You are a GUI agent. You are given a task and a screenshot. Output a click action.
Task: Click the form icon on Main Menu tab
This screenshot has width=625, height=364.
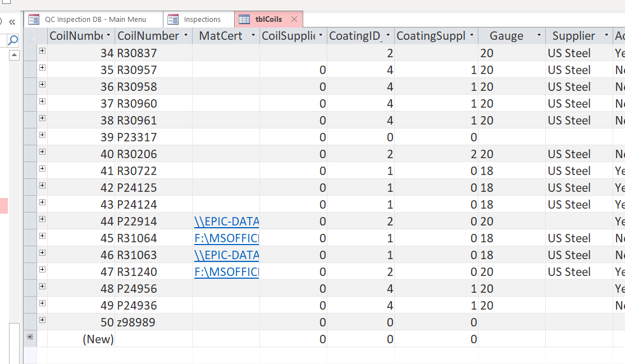[x=34, y=19]
